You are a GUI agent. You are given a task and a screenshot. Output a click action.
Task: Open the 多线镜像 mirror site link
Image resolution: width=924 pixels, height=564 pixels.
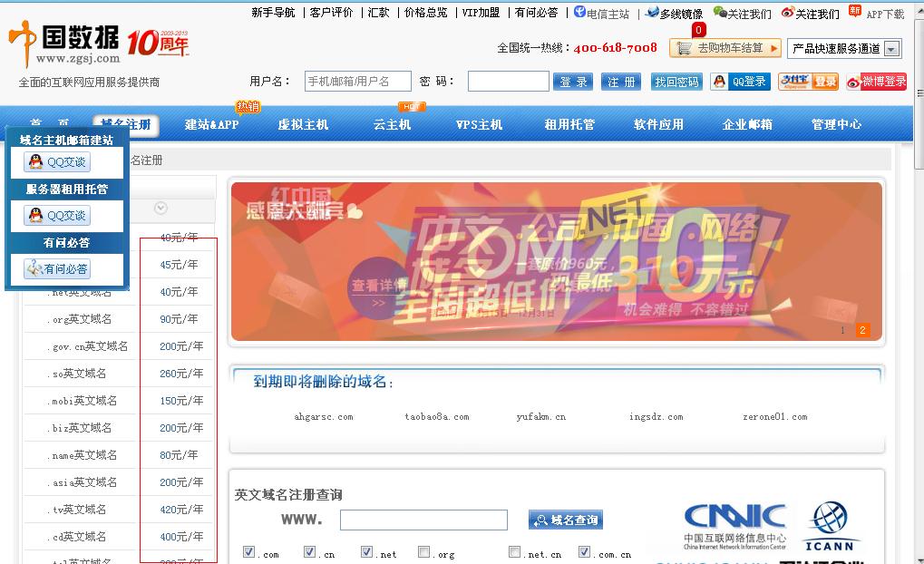[674, 13]
